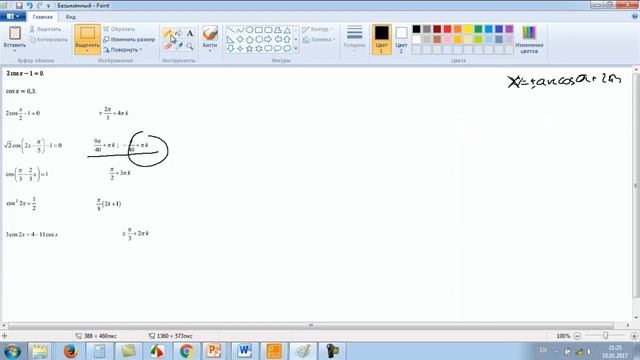
Task: Click Копировать copy button
Action: point(49,40)
